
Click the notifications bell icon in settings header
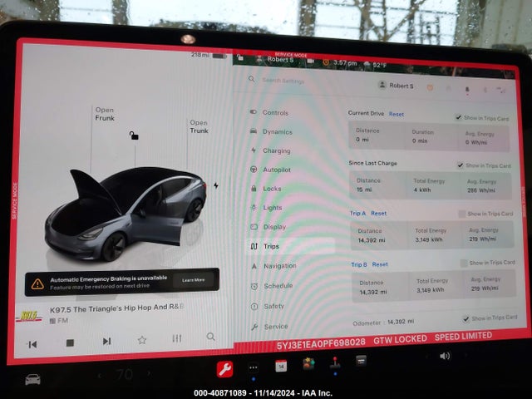(x=467, y=90)
